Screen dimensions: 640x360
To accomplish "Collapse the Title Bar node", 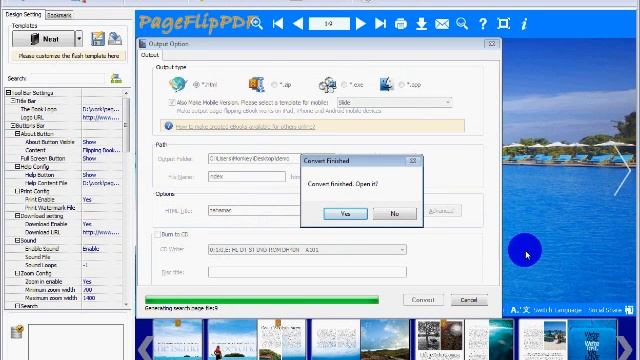I will coord(13,101).
